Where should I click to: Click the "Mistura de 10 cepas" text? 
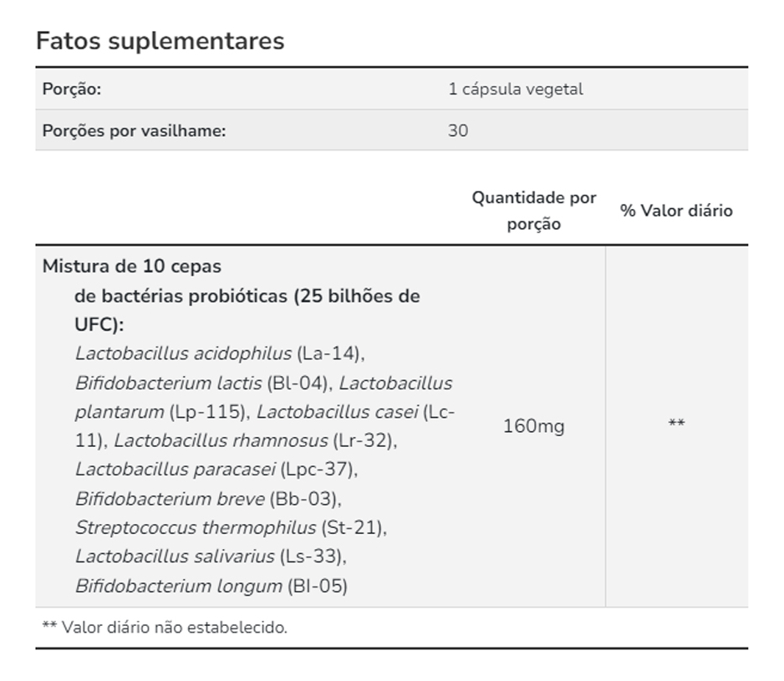coord(132,267)
